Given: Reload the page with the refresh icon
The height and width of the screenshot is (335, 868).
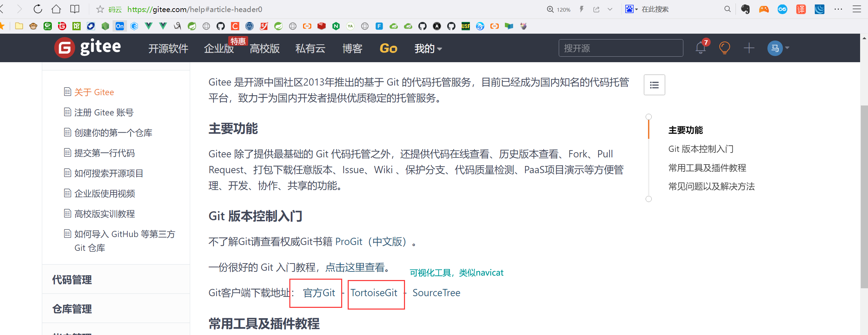Looking at the screenshot, I should [38, 9].
